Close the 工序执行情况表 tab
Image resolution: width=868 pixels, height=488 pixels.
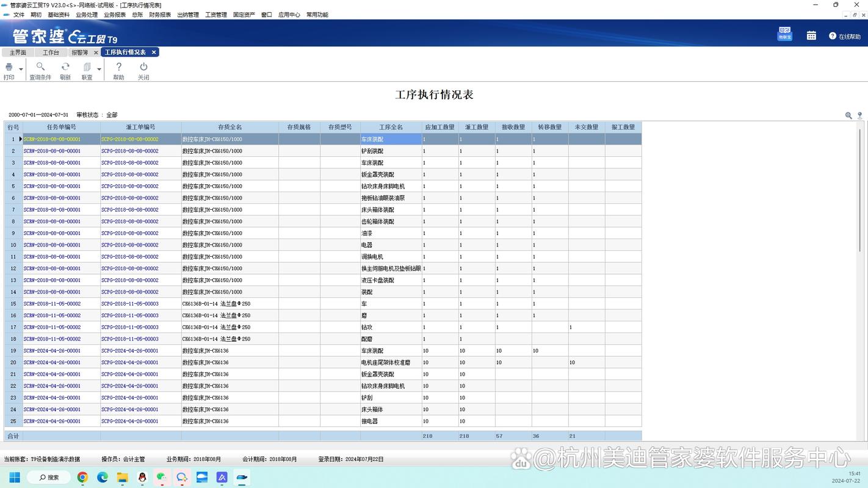coord(154,52)
